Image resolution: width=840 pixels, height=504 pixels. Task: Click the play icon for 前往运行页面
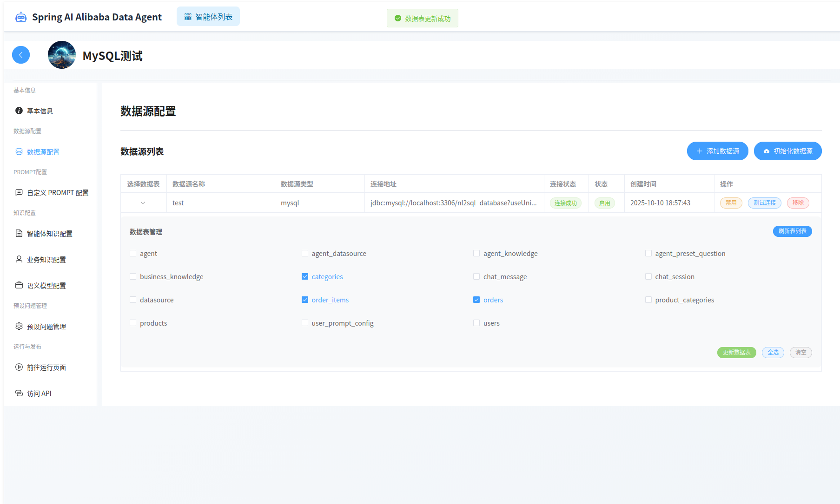(19, 367)
